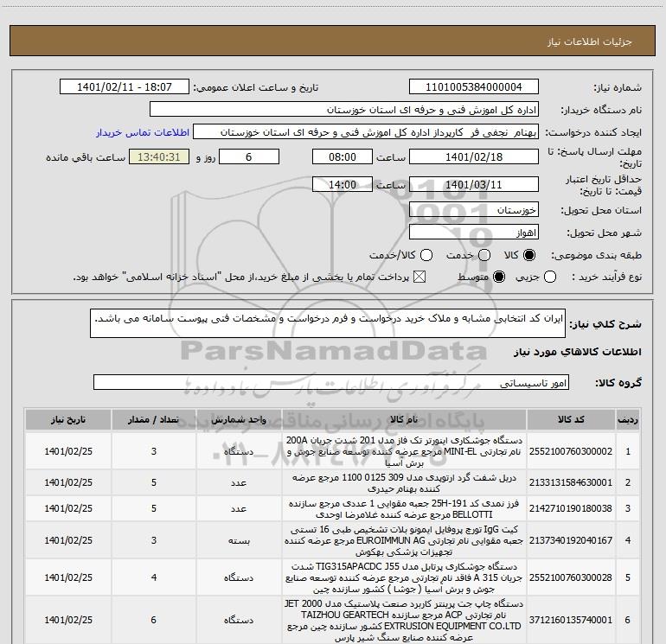Image resolution: width=666 pixels, height=644 pixels.
Task: Click the delivery city field اهواز
Action: [x=474, y=233]
